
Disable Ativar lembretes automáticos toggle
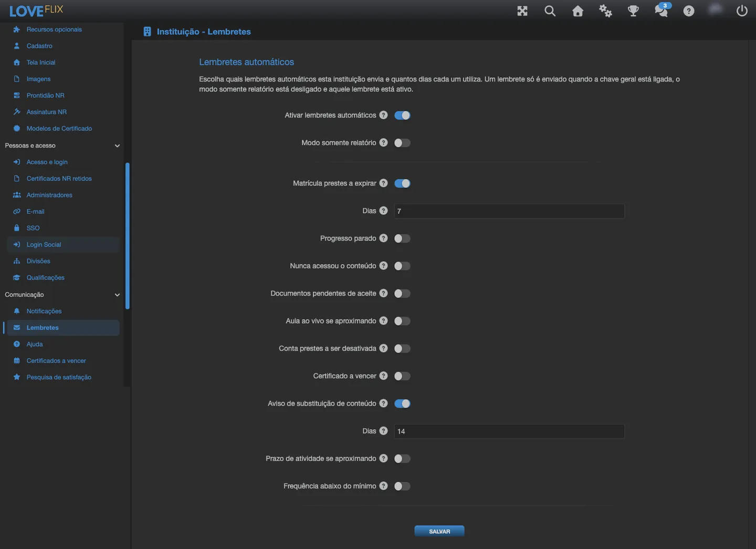[x=402, y=115]
